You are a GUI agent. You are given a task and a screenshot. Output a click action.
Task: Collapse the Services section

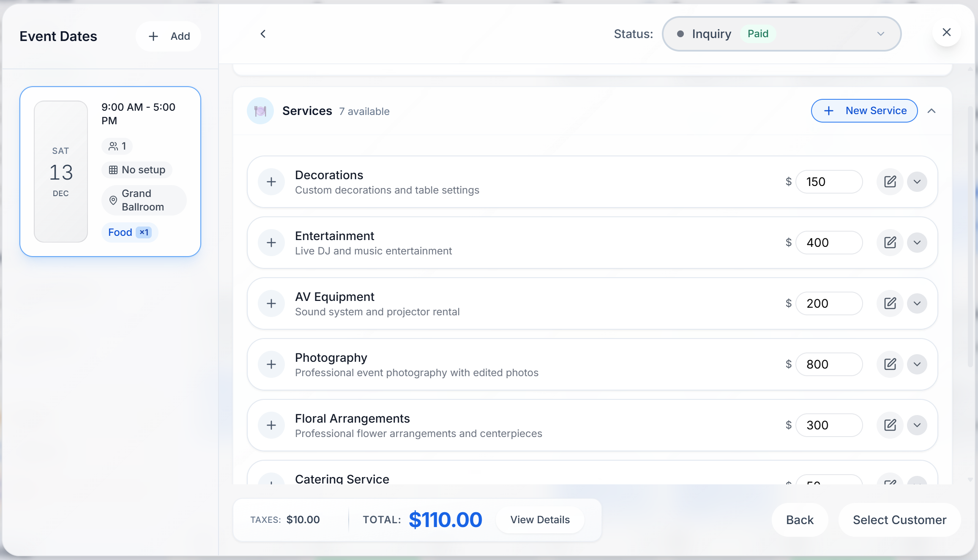point(932,111)
